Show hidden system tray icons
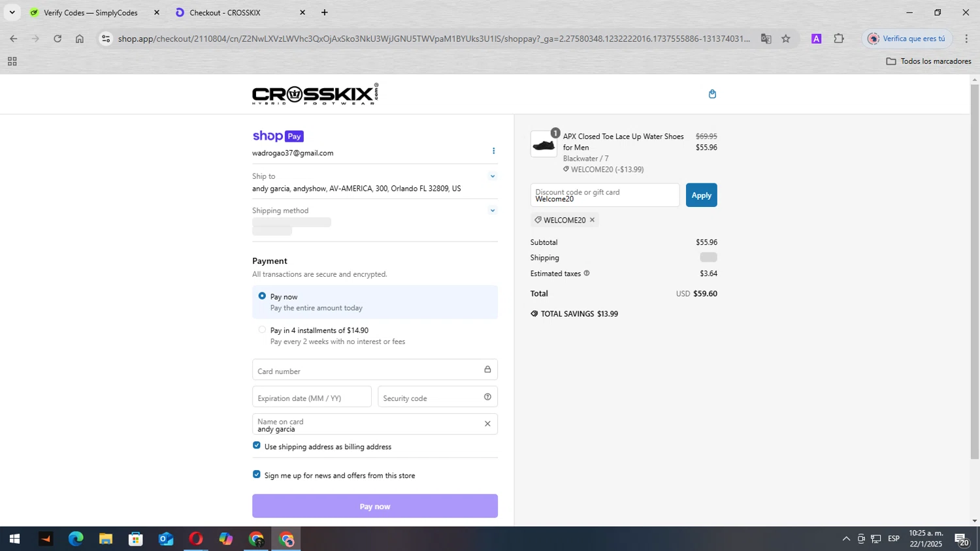Image resolution: width=980 pixels, height=551 pixels. tap(846, 539)
